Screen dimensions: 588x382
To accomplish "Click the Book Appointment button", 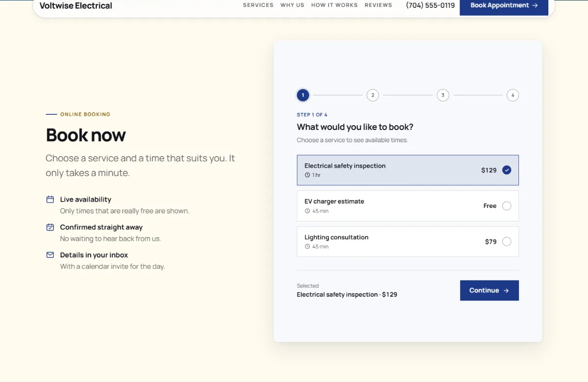I will (x=504, y=6).
